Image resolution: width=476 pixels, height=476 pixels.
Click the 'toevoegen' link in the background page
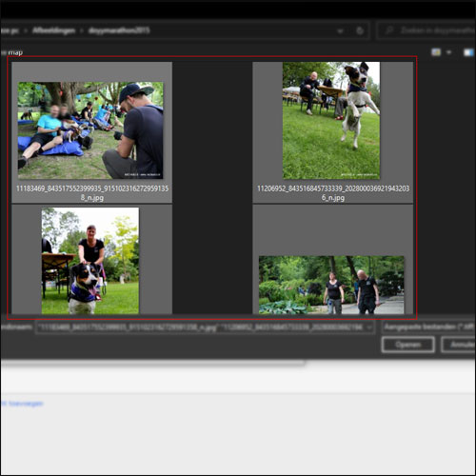(x=26, y=404)
